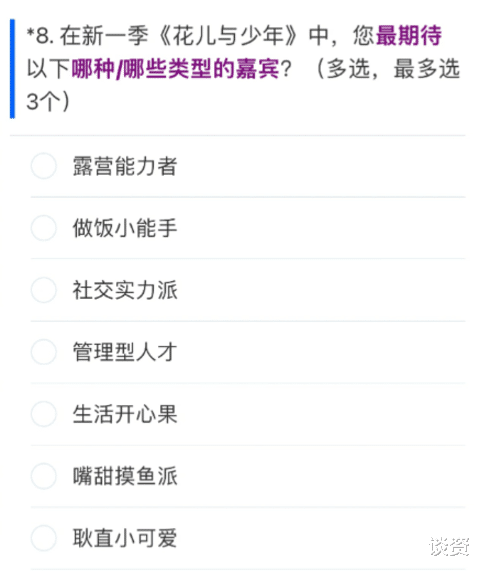The height and width of the screenshot is (571, 480).
Task: Choose the 做饭小能手 option text
Action: (x=125, y=228)
